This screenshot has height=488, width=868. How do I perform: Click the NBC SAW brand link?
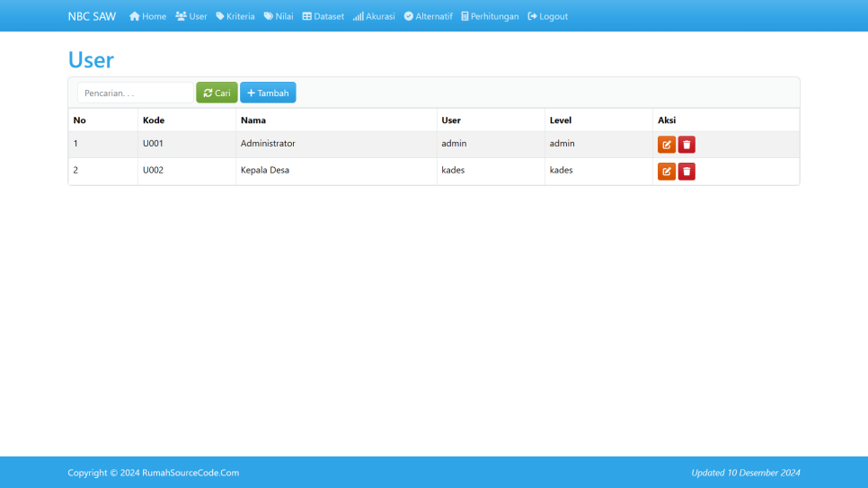pos(92,16)
